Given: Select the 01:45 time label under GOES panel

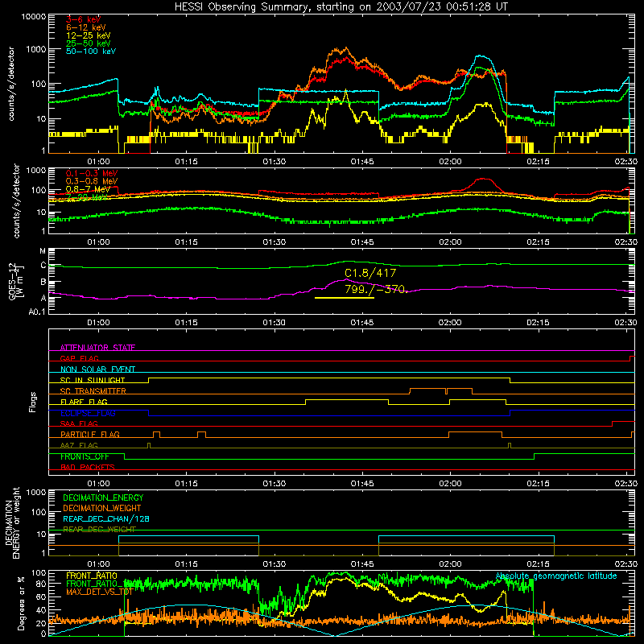Looking at the screenshot, I should click(362, 323).
